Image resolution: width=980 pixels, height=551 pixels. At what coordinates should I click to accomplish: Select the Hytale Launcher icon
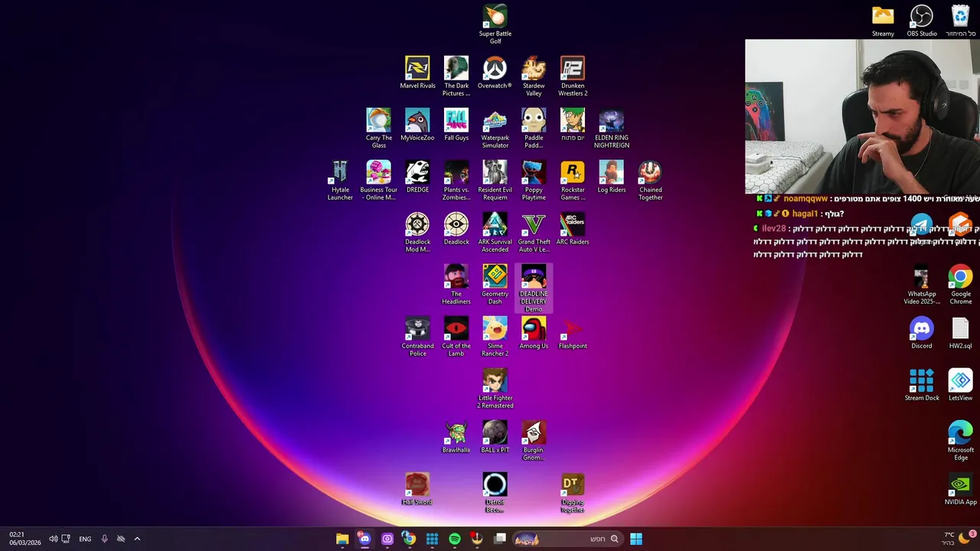tap(340, 181)
